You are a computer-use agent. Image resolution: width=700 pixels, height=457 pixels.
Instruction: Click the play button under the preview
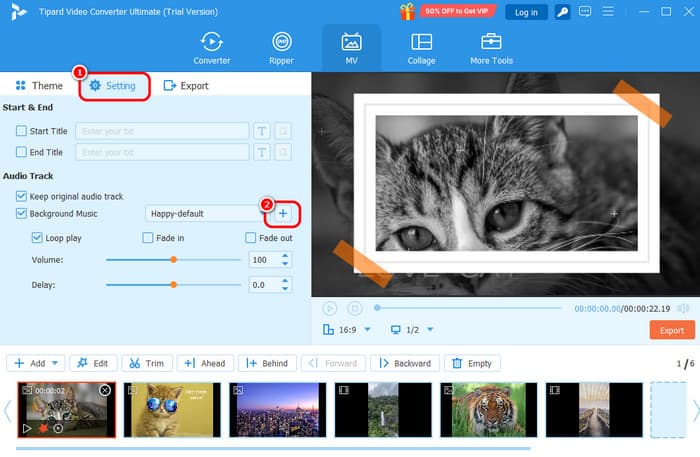pos(330,309)
